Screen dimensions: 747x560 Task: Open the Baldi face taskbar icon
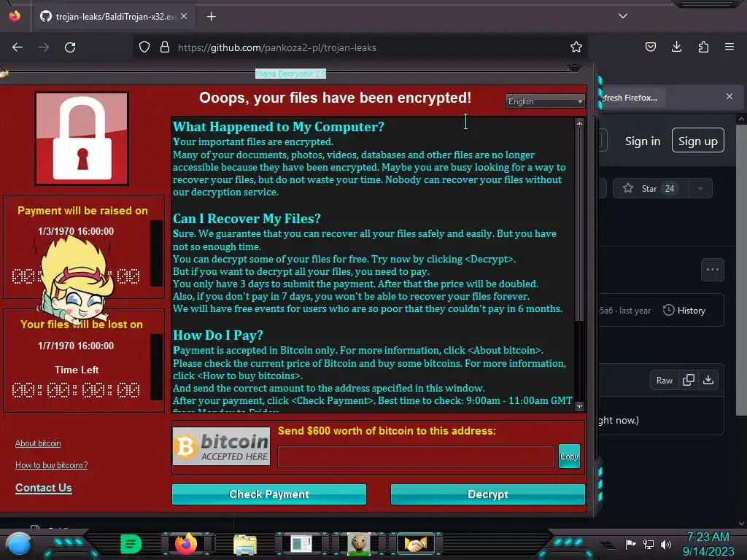[x=358, y=544]
